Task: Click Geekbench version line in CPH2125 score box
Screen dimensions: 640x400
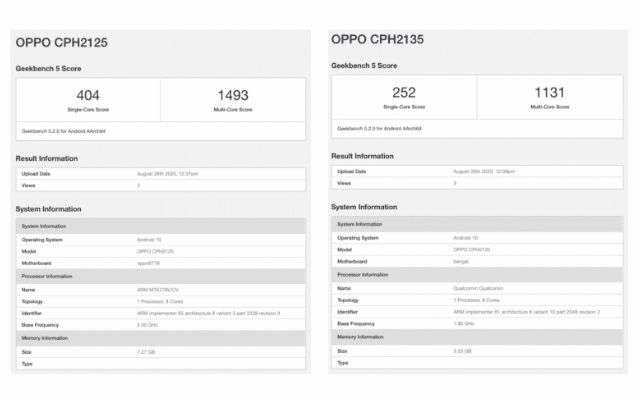Action: click(x=63, y=131)
